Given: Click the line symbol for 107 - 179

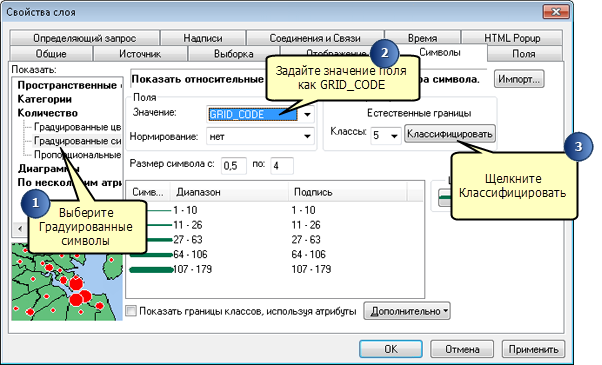Looking at the screenshot, I should pyautogui.click(x=151, y=270).
